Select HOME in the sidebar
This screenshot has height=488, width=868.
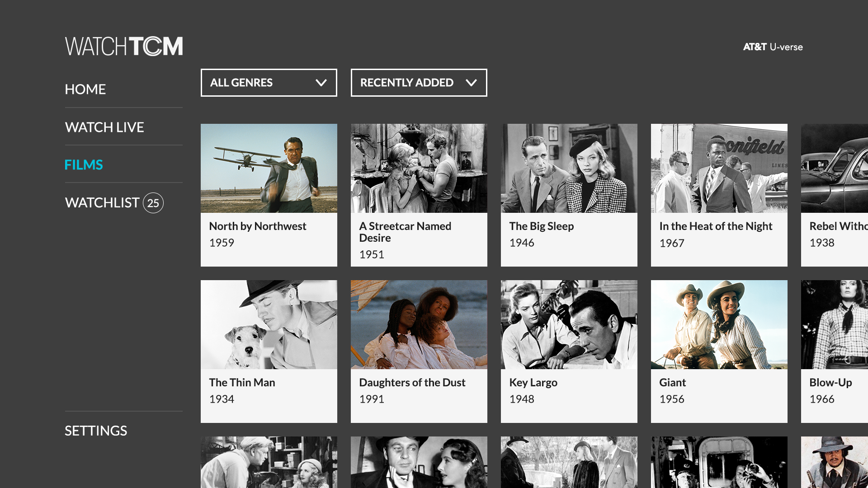pyautogui.click(x=85, y=89)
